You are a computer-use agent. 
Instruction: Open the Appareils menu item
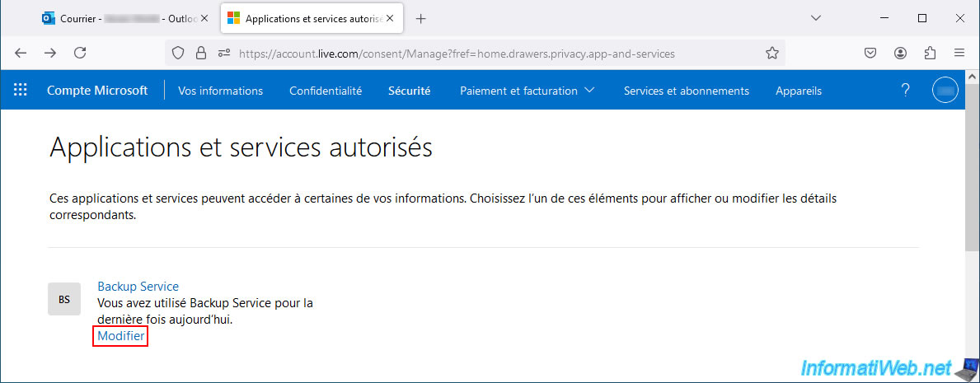[799, 91]
